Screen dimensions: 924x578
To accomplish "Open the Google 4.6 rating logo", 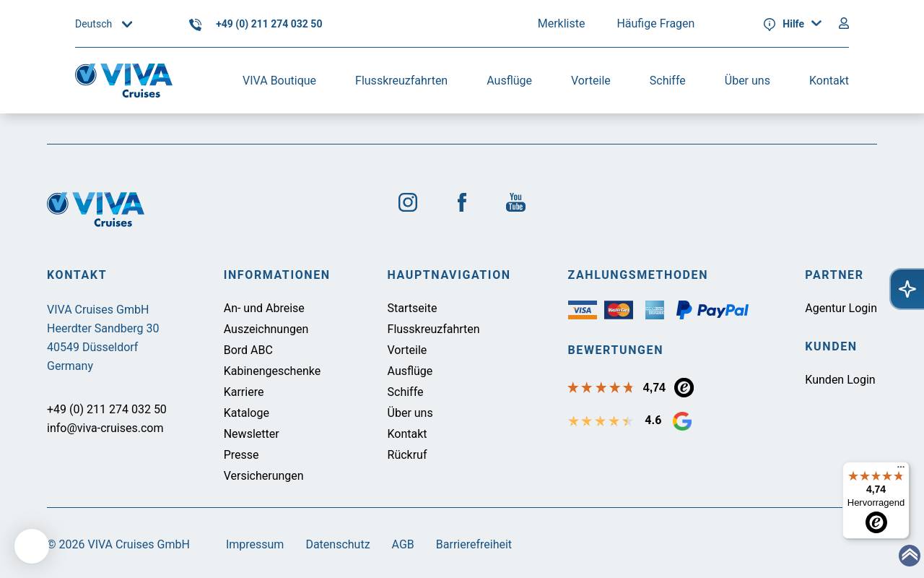I will coord(682,421).
